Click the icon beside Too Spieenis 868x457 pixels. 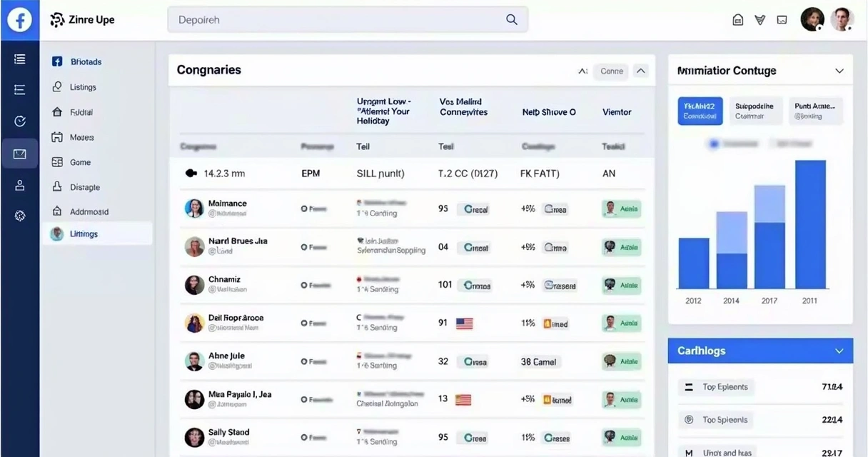click(689, 420)
